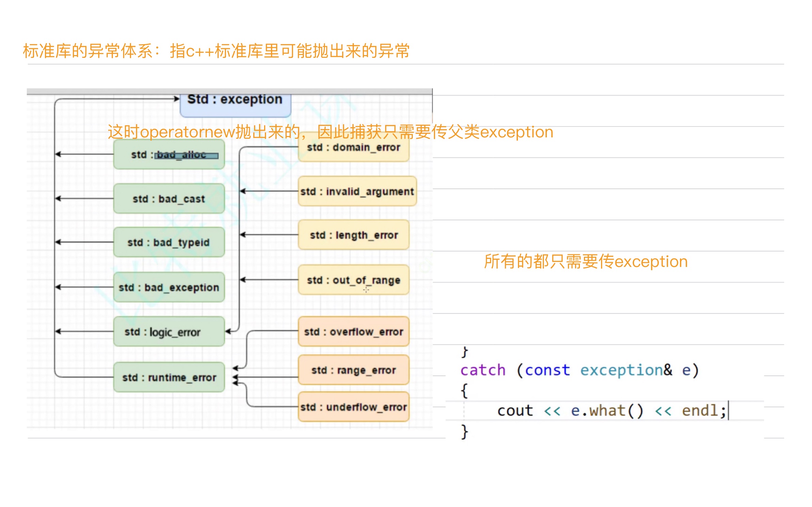Click the std : invalid_argument box
Image resolution: width=812 pixels, height=507 pixels.
(x=357, y=191)
